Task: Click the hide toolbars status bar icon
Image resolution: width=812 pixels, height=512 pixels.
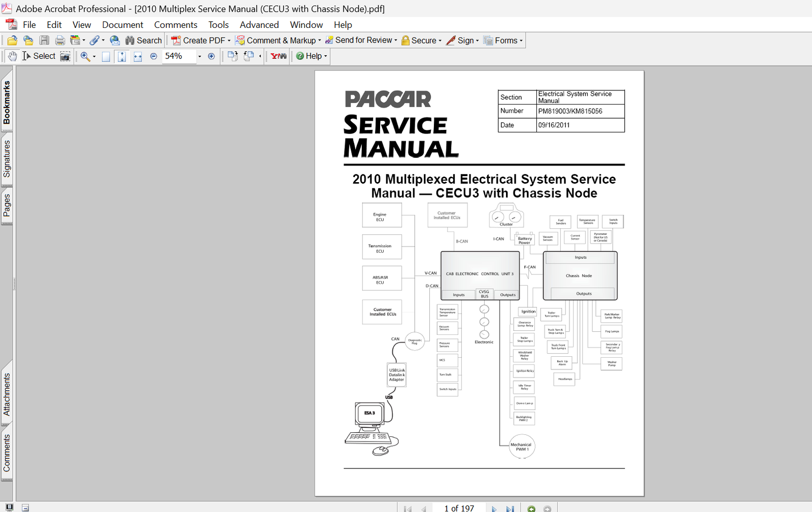Action: (x=25, y=508)
